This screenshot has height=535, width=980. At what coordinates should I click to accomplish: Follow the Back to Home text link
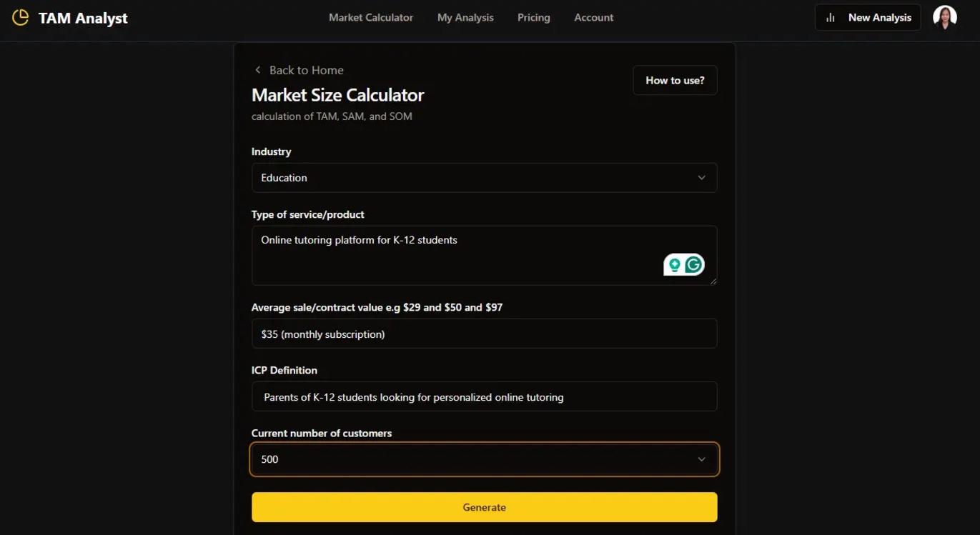(x=306, y=70)
